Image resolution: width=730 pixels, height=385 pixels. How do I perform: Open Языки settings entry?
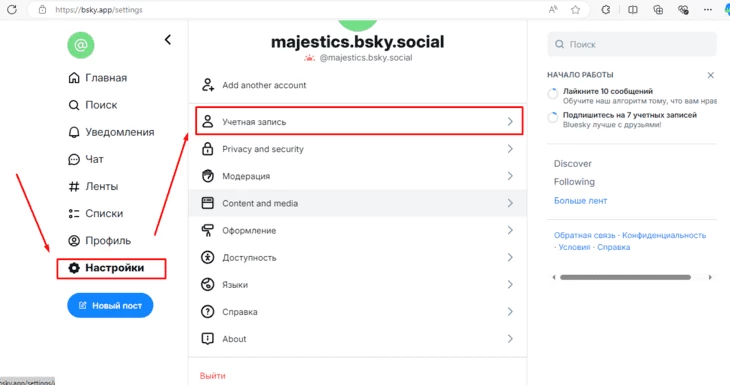tap(358, 284)
